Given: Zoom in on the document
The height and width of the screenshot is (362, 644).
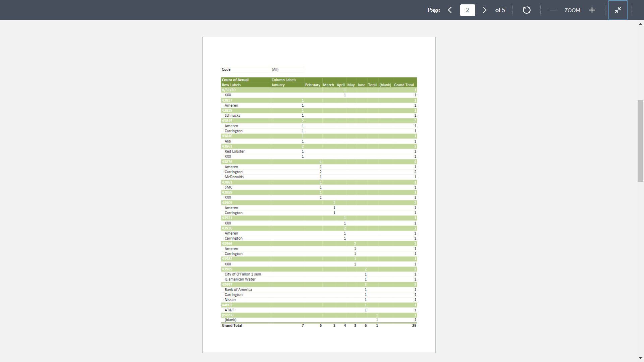Looking at the screenshot, I should 592,10.
